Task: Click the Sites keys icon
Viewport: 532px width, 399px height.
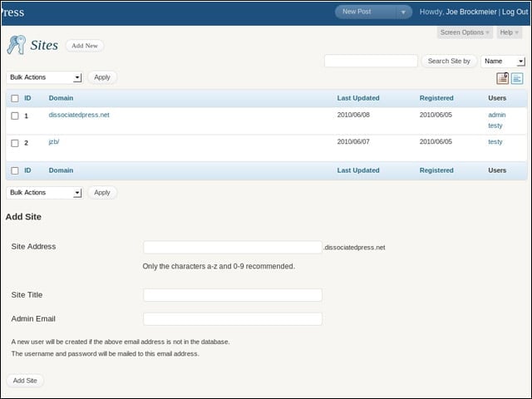Action: pyautogui.click(x=17, y=45)
